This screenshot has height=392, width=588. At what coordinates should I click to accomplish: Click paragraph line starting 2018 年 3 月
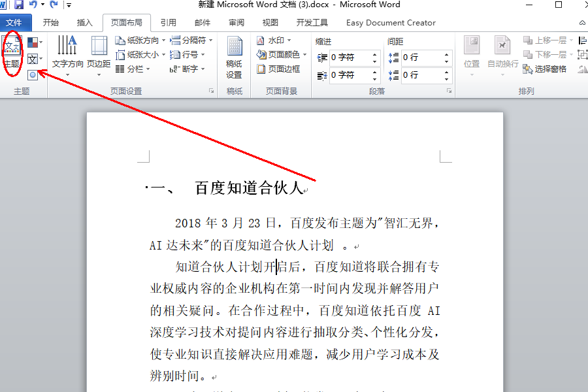(307, 223)
